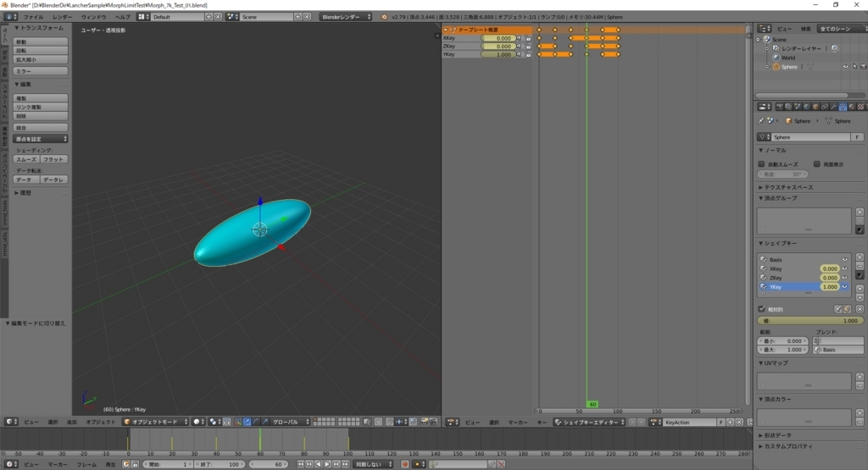Open the constraints chain tab icon
Screen dimensions: 868x470
(x=824, y=107)
